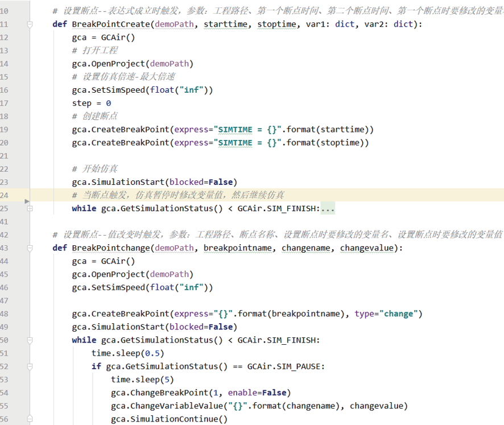
Task: Click the folded code ellipsis after SIM_FINISH
Action: point(328,209)
